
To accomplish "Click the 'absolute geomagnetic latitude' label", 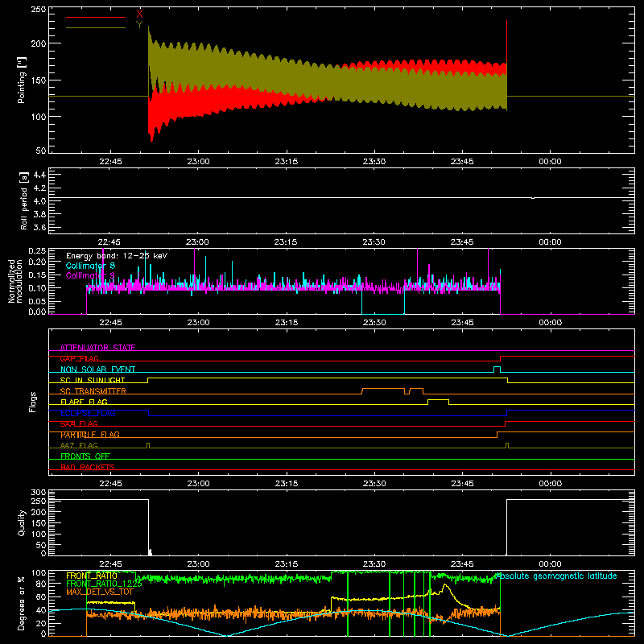I will [555, 576].
